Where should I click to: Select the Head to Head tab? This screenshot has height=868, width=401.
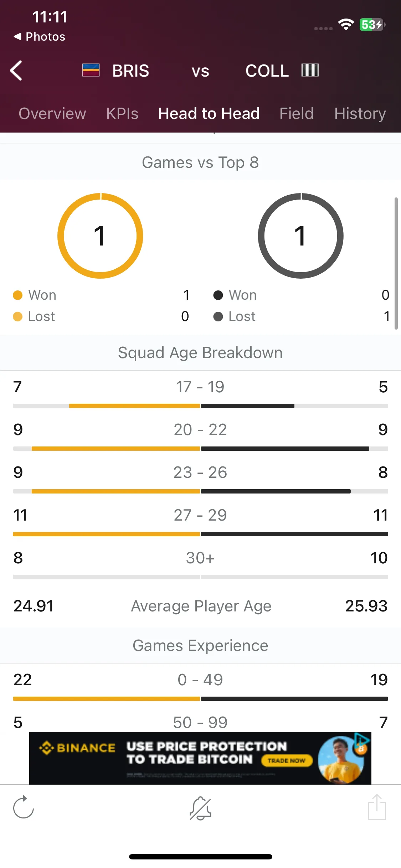click(x=209, y=114)
